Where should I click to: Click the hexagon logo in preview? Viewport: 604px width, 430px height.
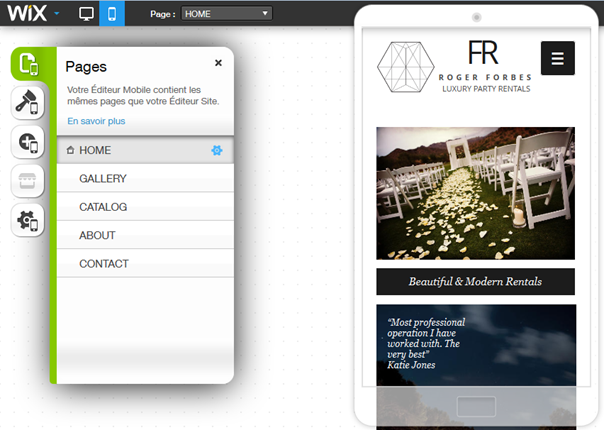click(406, 67)
